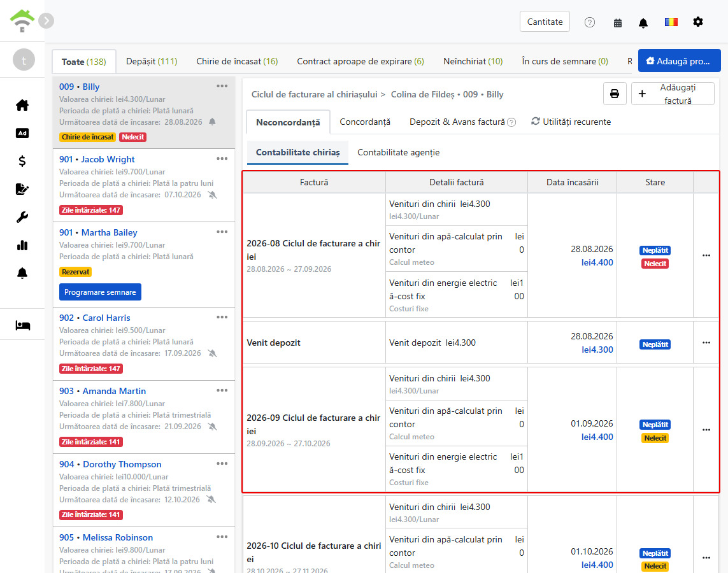
Task: Open the wrench maintenance sidebar icon
Action: [22, 217]
